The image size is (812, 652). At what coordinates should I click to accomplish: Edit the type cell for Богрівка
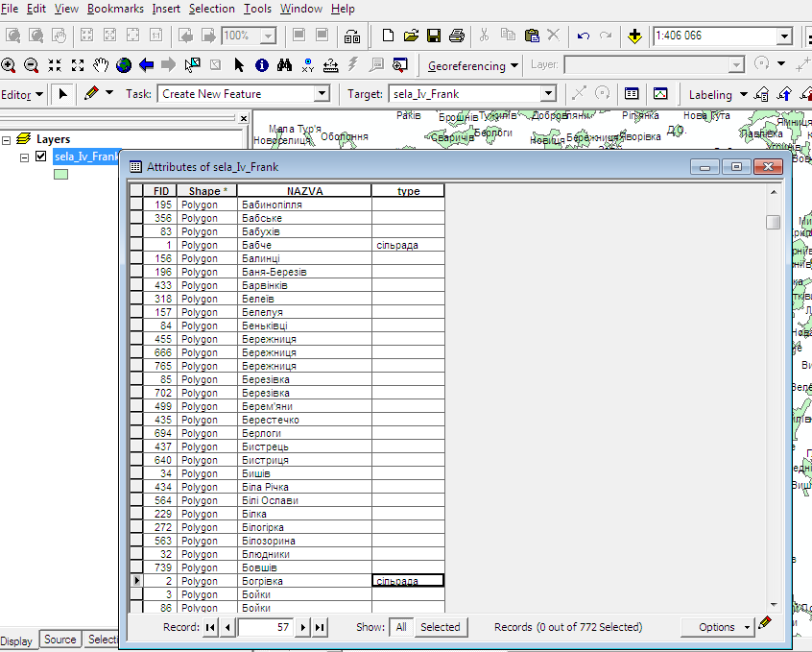[x=408, y=581]
